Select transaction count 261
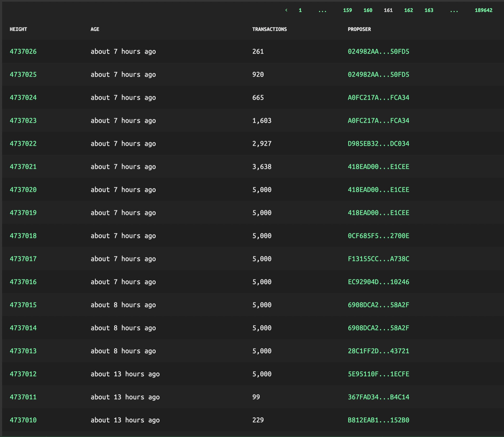Screen dimensions: 504x437 [x=258, y=51]
